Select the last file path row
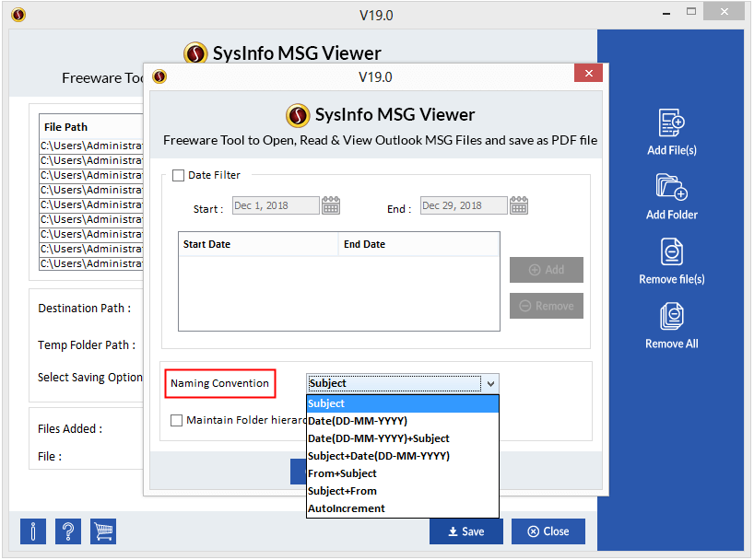Viewport: 754px width, 560px height. 91,263
